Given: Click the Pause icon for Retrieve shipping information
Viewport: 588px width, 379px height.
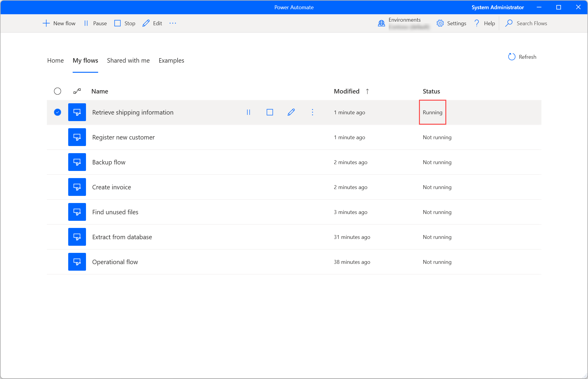Looking at the screenshot, I should [248, 112].
